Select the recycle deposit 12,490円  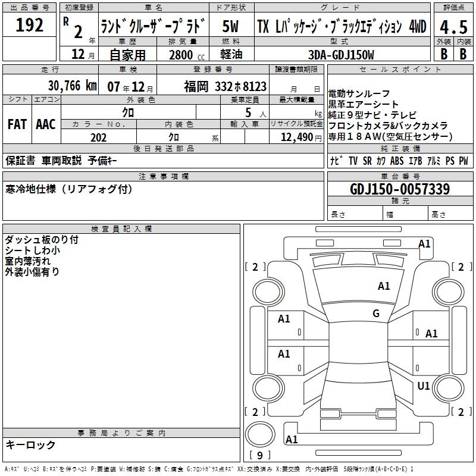click(301, 137)
